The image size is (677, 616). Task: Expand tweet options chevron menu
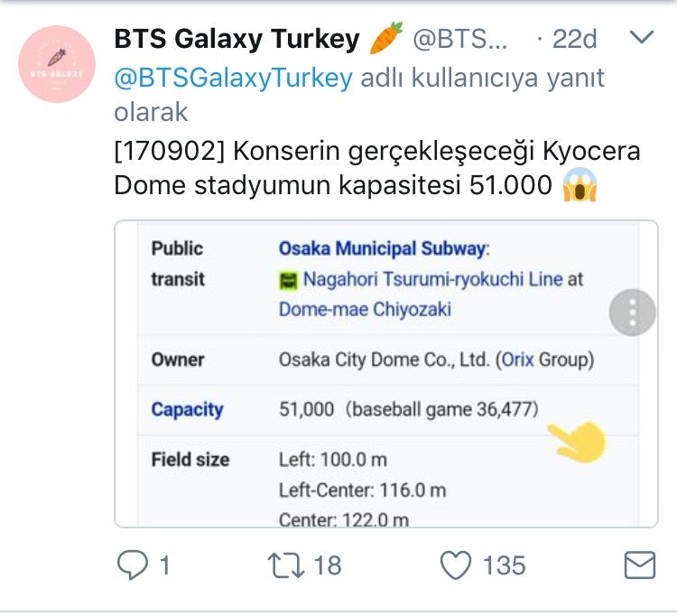(640, 38)
